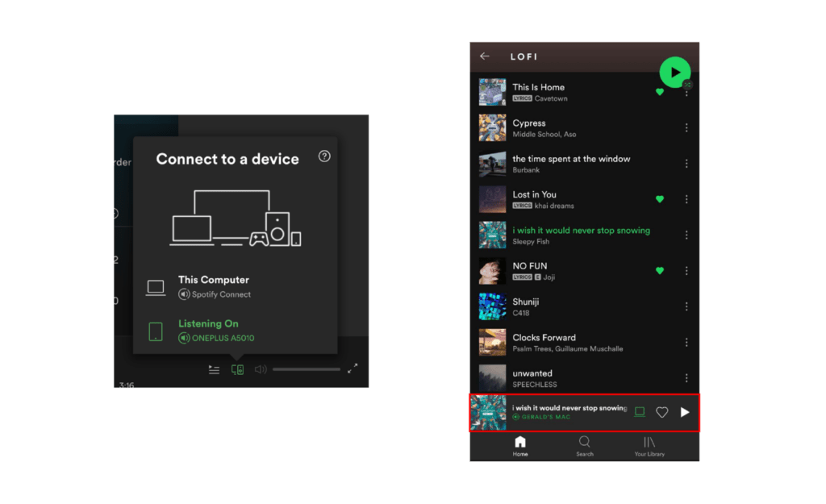Tap the laptop device icon in mini player
This screenshot has width=826, height=504.
coord(640,412)
